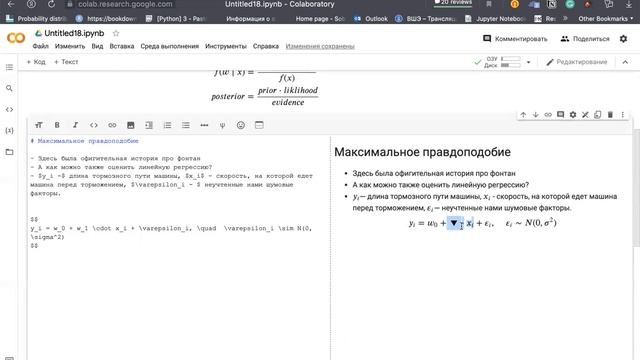Open the Справка menu
Screen dimensions: 640x360
[266, 46]
